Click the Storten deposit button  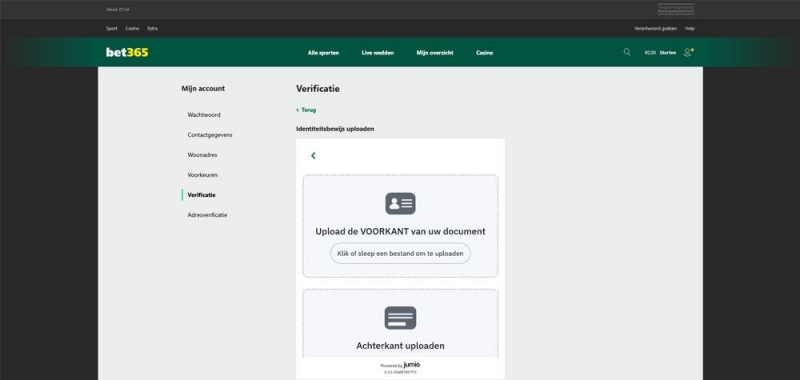point(667,53)
